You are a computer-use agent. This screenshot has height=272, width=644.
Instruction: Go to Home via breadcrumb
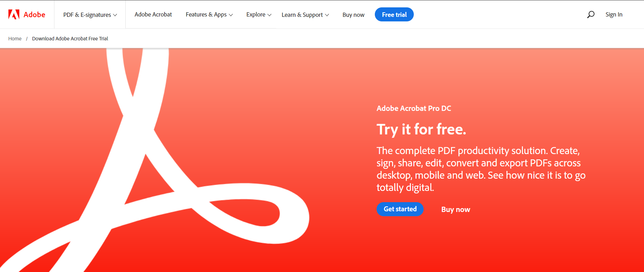[15, 39]
